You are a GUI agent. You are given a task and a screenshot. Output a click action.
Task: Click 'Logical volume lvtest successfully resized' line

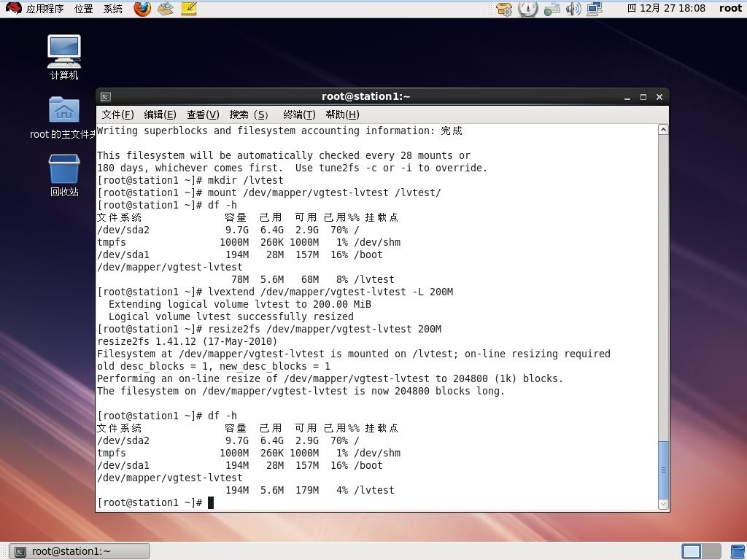tap(231, 316)
